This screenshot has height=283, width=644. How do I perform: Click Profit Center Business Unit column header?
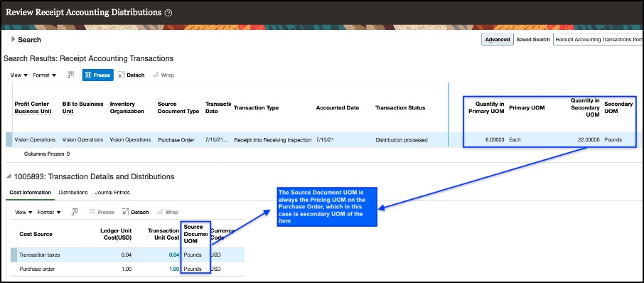point(33,107)
